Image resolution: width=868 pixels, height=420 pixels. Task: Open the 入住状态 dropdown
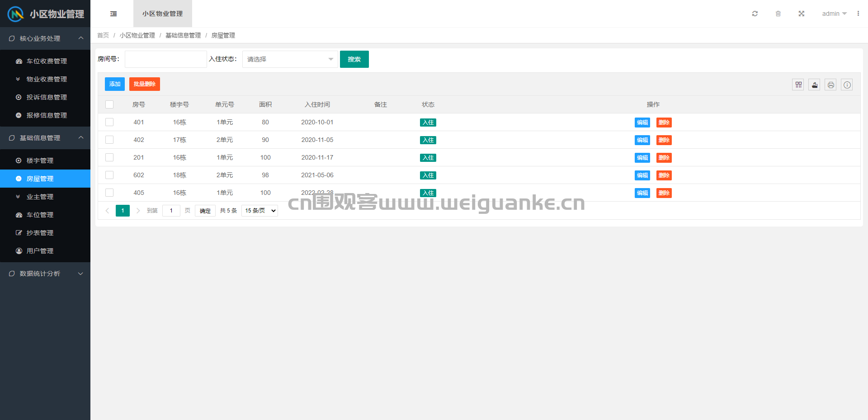click(290, 59)
